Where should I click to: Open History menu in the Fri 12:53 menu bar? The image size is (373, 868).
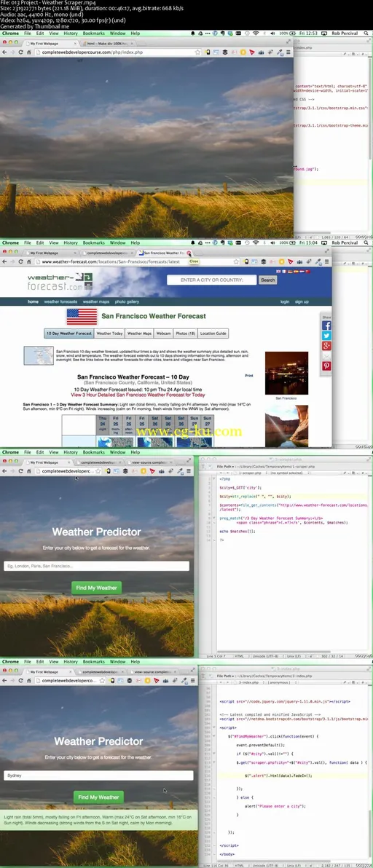70,33
